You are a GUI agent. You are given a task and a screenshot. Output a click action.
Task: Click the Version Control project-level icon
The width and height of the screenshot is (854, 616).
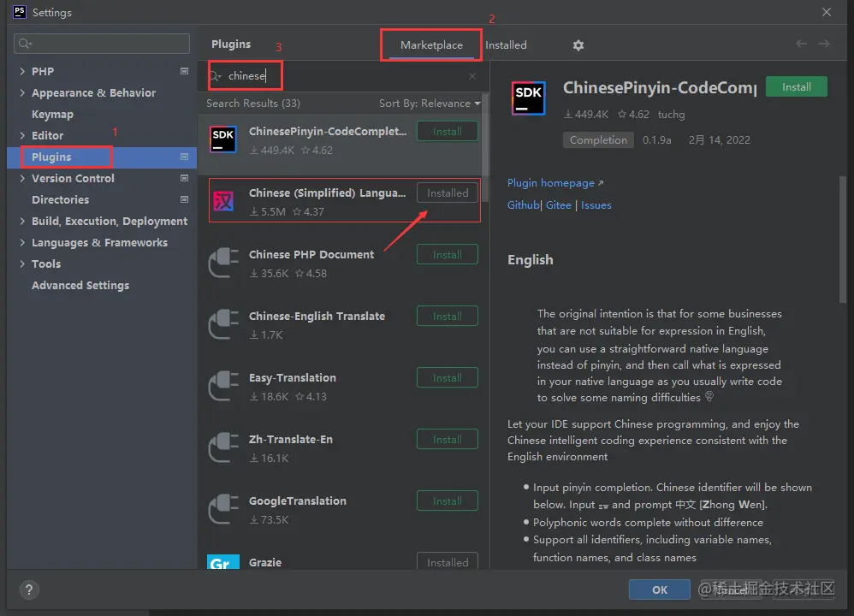184,178
